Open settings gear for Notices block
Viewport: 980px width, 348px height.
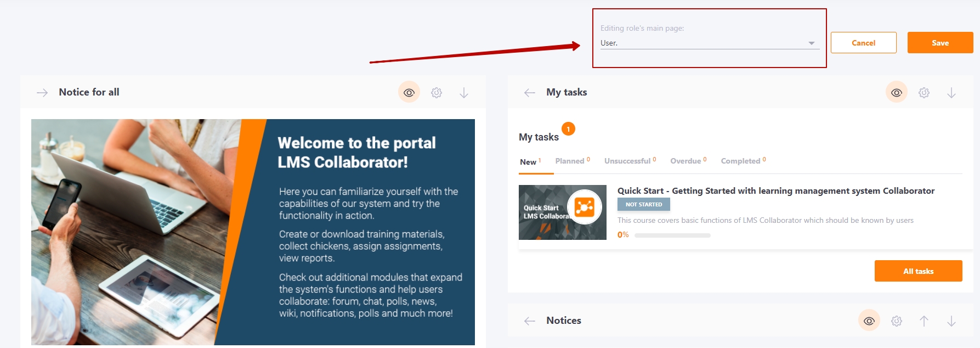click(x=897, y=321)
